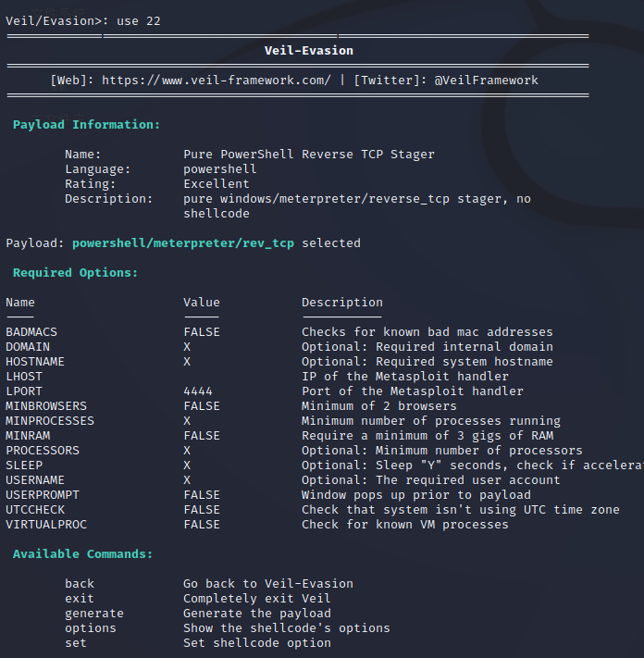This screenshot has height=658, width=644.
Task: Click 'IP of the Metasploit handler' description
Action: [405, 377]
